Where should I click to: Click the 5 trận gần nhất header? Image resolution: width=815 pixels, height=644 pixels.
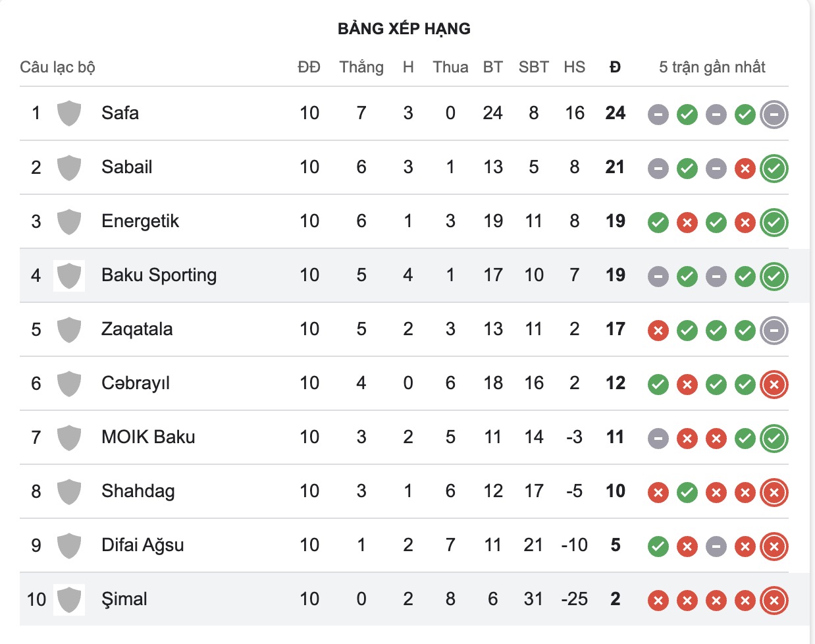coord(712,67)
